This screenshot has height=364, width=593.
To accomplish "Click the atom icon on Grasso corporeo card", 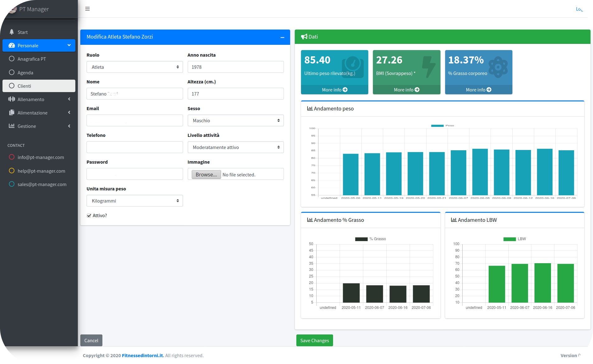I will pyautogui.click(x=498, y=67).
